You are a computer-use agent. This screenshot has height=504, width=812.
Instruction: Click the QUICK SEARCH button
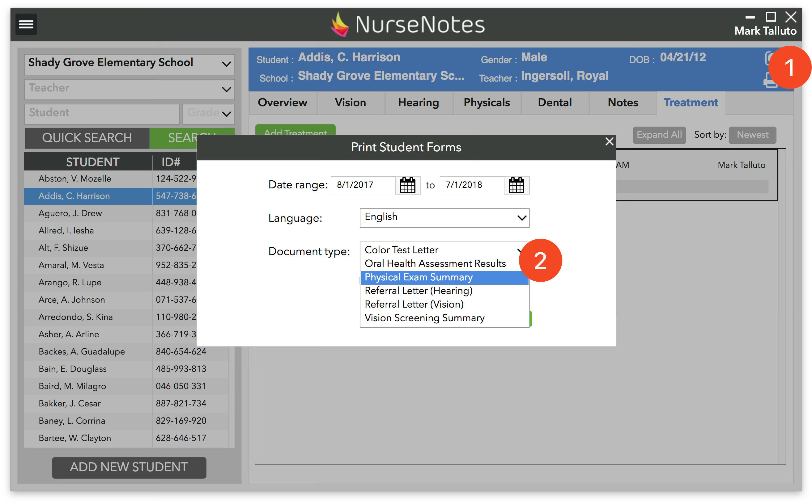pos(87,138)
